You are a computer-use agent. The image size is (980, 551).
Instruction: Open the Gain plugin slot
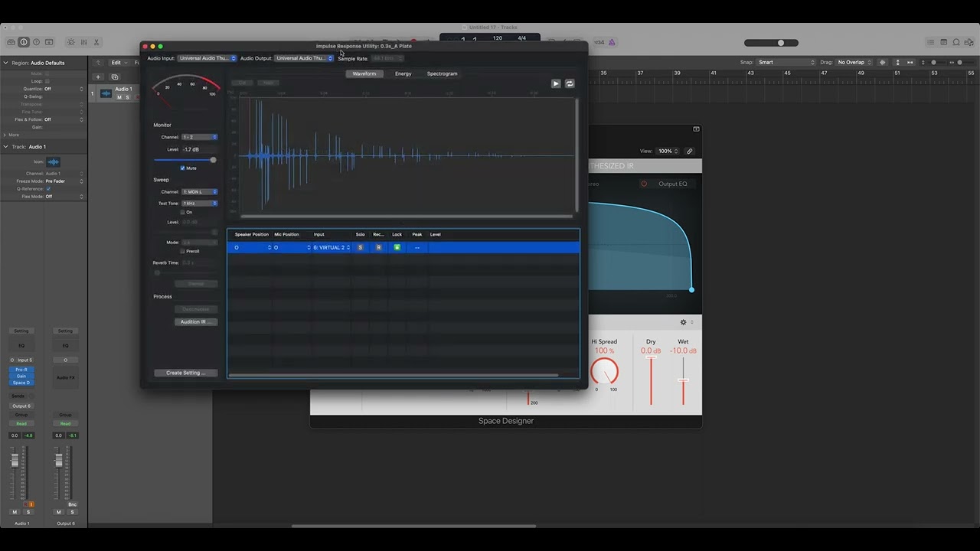(x=21, y=376)
